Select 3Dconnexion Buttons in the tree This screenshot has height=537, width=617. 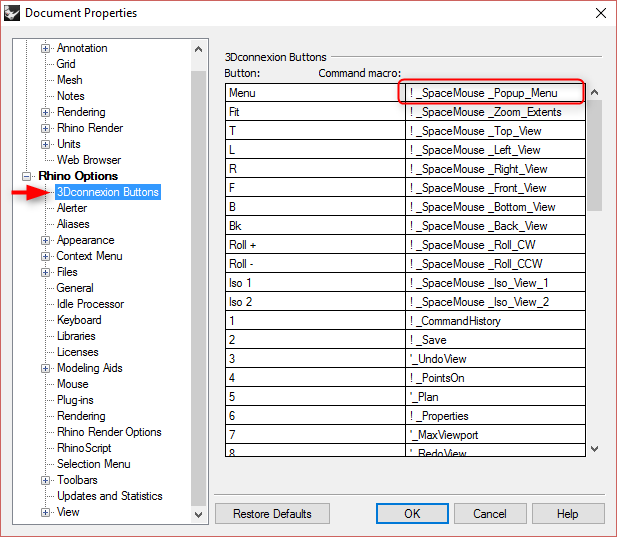108,192
